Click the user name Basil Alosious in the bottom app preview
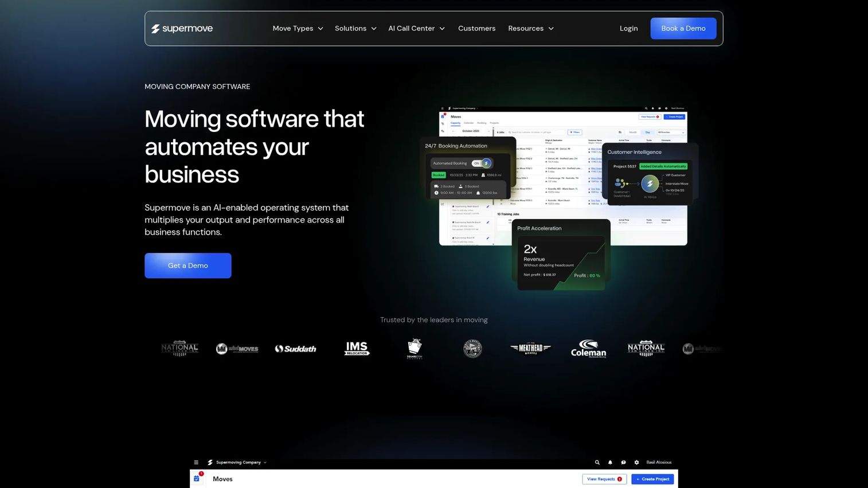Image resolution: width=868 pixels, height=488 pixels. point(659,462)
